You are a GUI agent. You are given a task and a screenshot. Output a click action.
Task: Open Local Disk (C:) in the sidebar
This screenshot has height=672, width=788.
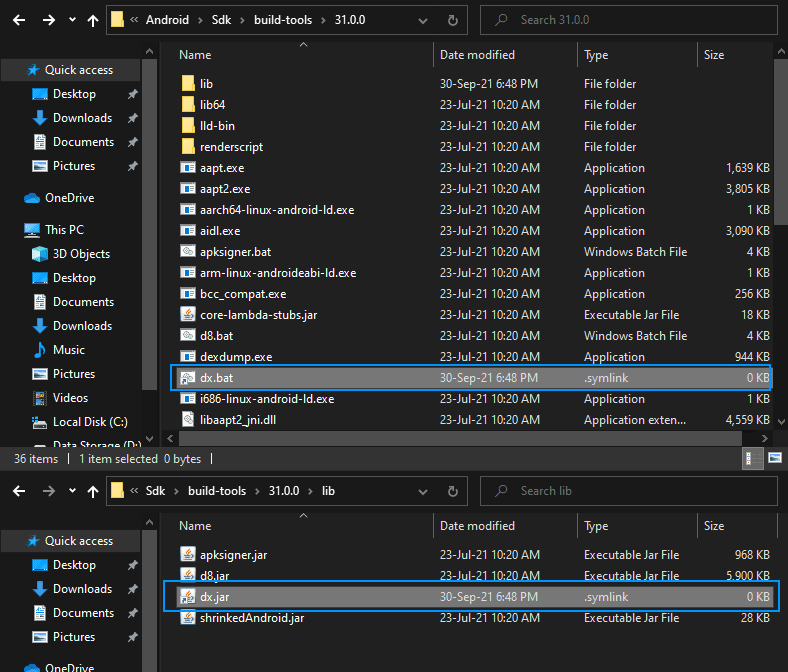90,422
